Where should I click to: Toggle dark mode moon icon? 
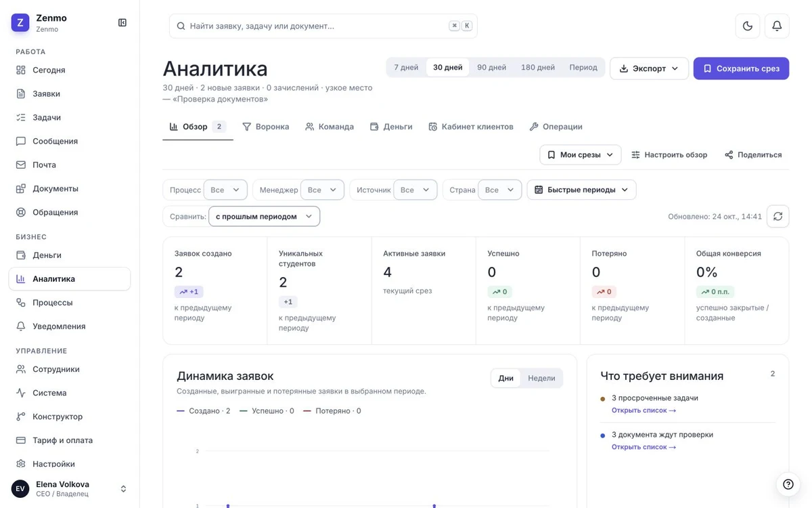coord(748,26)
